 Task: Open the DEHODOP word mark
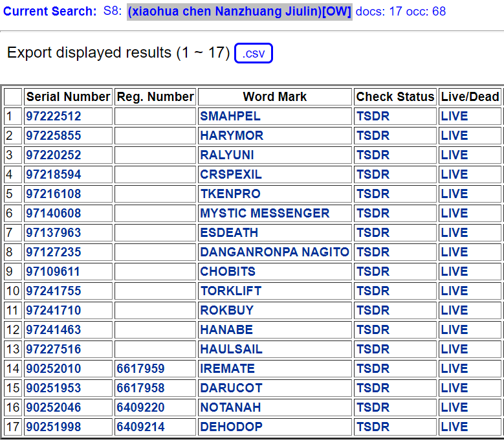click(231, 427)
